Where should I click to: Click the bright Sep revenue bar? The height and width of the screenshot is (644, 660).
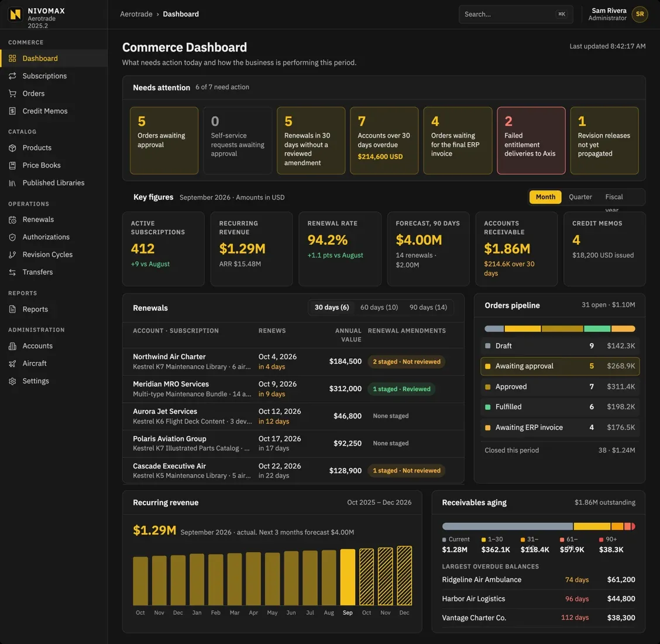click(348, 577)
